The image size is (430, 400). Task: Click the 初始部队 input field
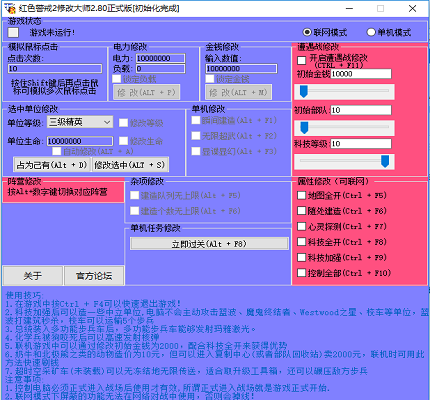click(361, 110)
